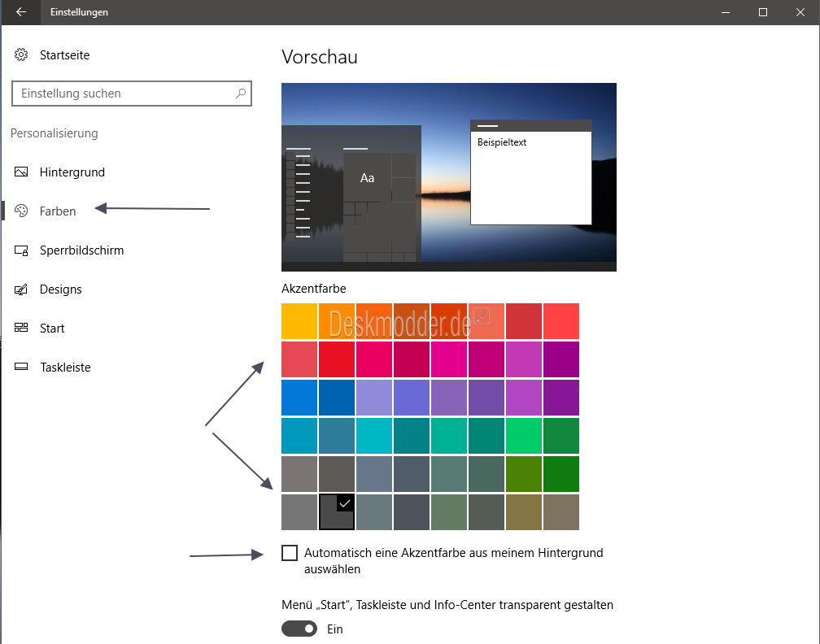The width and height of the screenshot is (820, 644).
Task: Click the Start tiles icon in sidebar
Action: point(20,328)
